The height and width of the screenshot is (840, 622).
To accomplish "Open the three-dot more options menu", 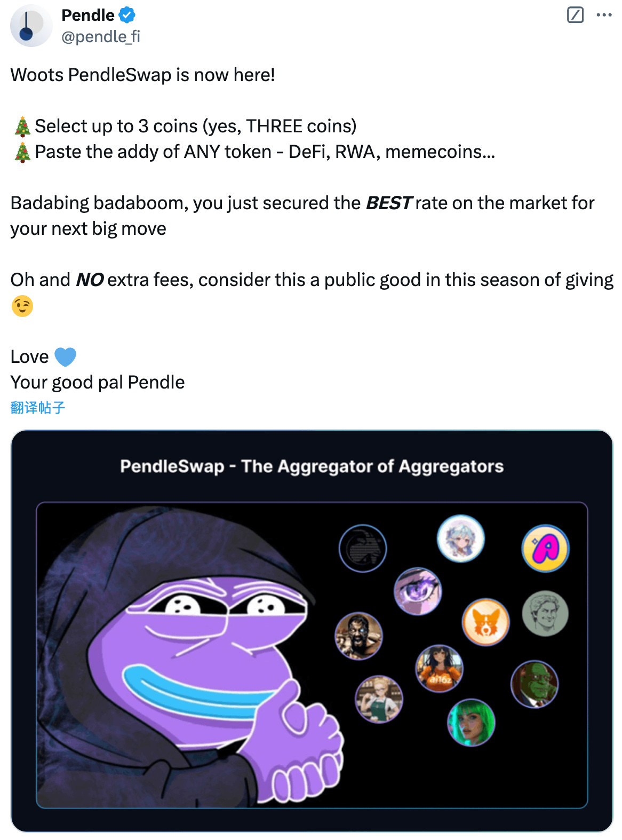I will coord(604,15).
